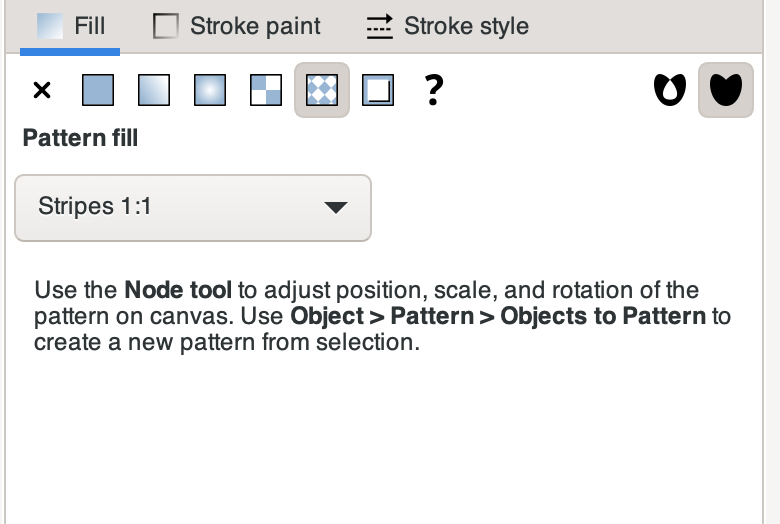Activate the Pattern fill icon
Viewport: 780px width, 524px height.
click(322, 90)
